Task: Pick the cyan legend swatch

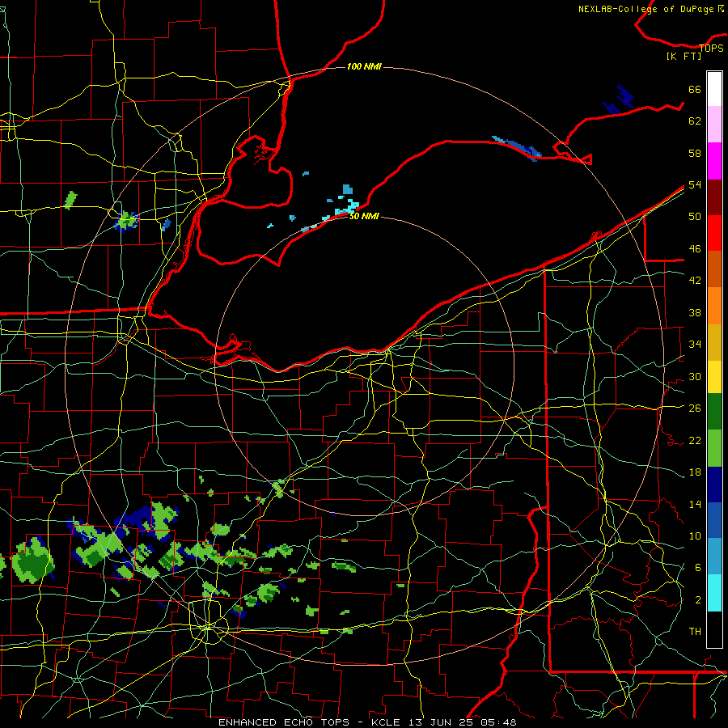Action: [x=714, y=593]
